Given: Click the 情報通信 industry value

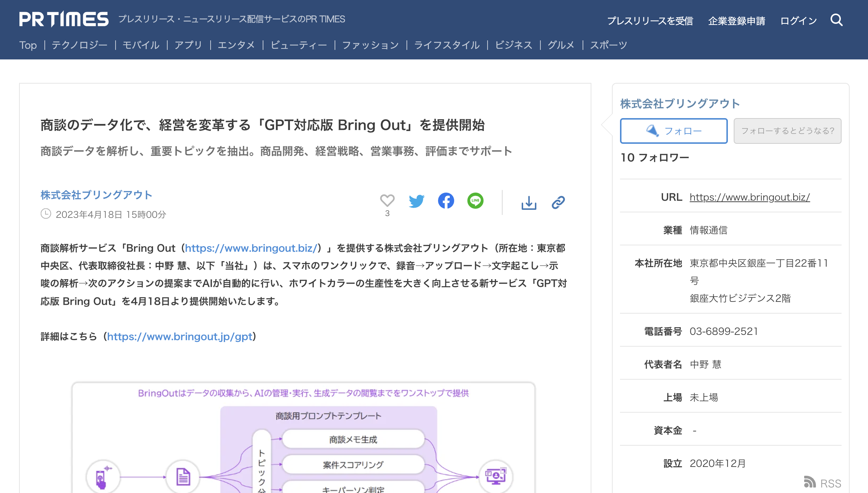Looking at the screenshot, I should (x=708, y=230).
